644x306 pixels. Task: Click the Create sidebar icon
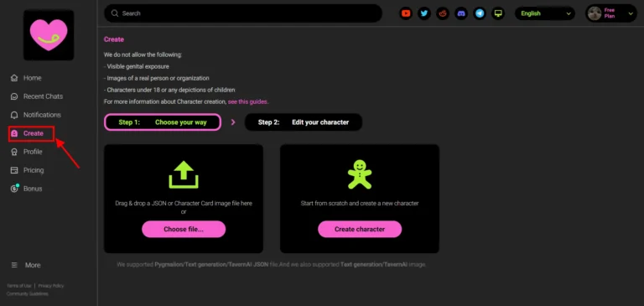tap(14, 133)
